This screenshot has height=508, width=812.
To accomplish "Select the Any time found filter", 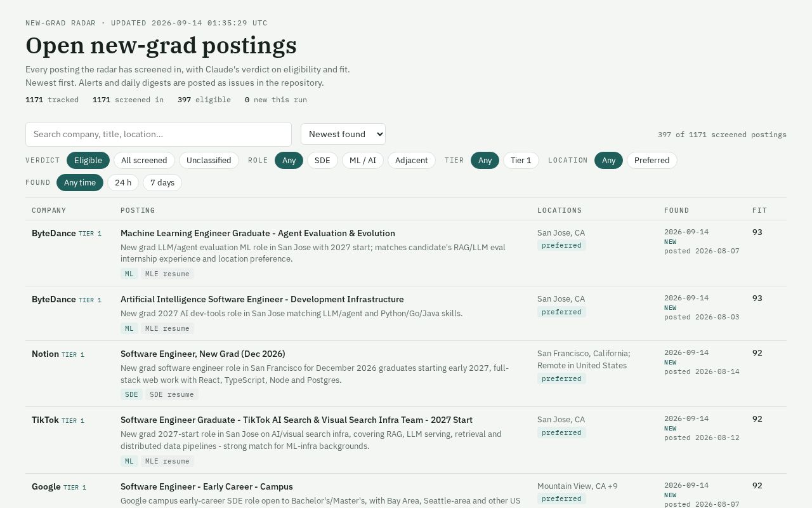I will point(80,182).
